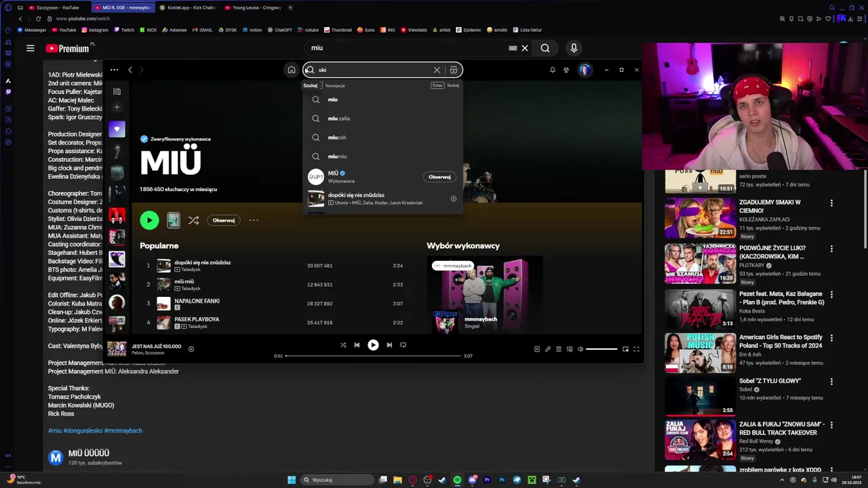Viewport: 868px width, 488px height.
Task: Toggle repeat in Spotify player
Action: [x=403, y=345]
